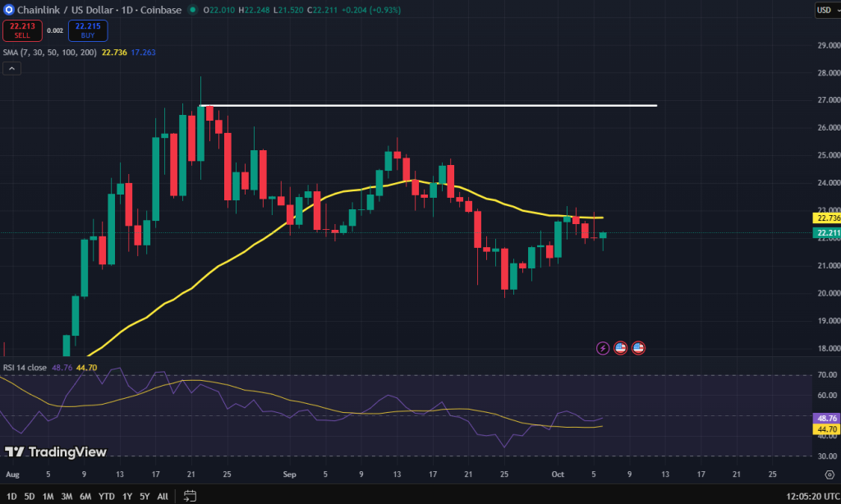Open the chart scale settings gear icon
The height and width of the screenshot is (504, 841).
[826, 474]
